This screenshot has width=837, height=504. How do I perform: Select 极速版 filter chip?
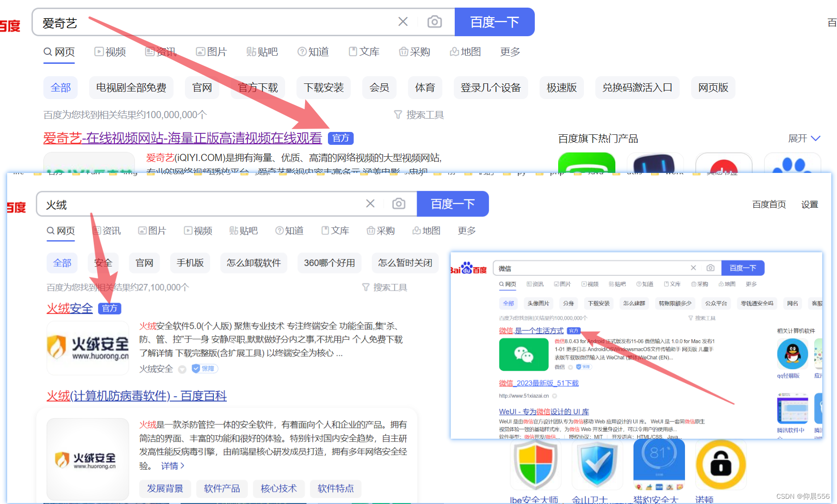pyautogui.click(x=561, y=88)
